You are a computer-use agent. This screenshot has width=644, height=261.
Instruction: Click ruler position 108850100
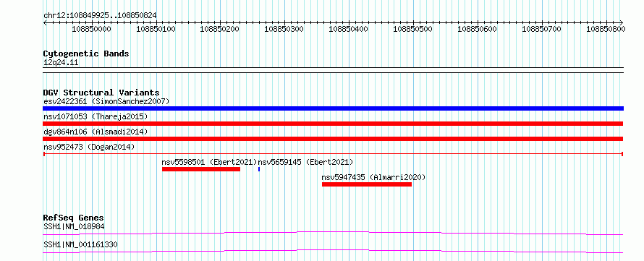pos(156,29)
